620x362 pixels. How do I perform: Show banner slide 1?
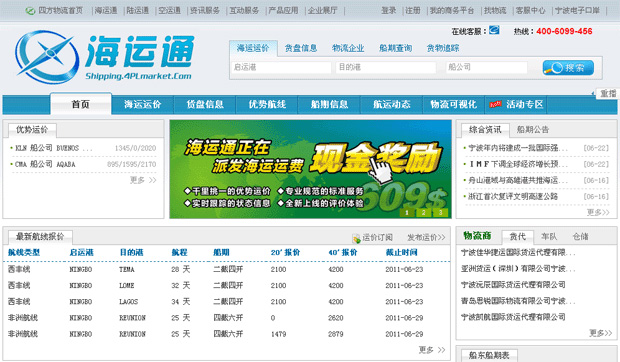407,213
